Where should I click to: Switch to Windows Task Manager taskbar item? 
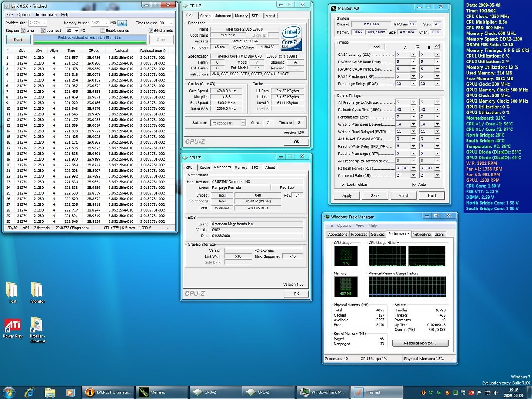point(323,392)
